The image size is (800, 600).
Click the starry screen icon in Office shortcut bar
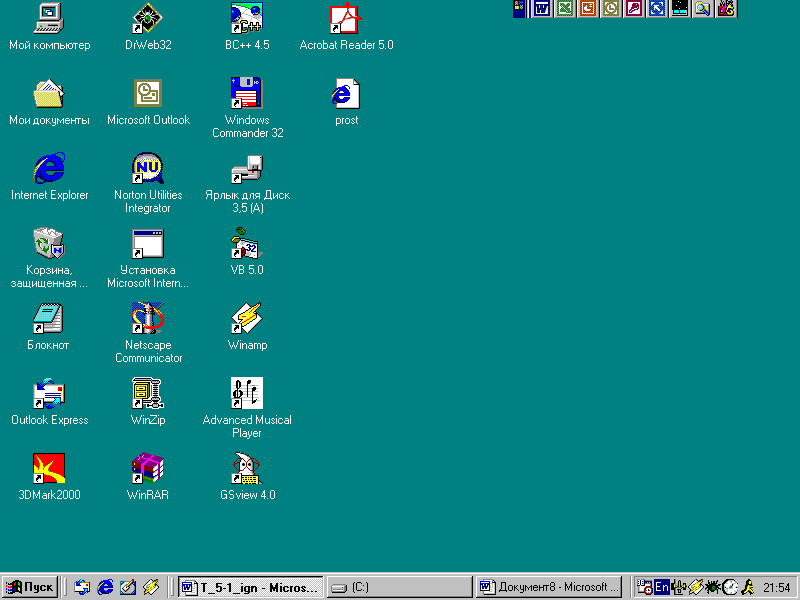(x=680, y=9)
